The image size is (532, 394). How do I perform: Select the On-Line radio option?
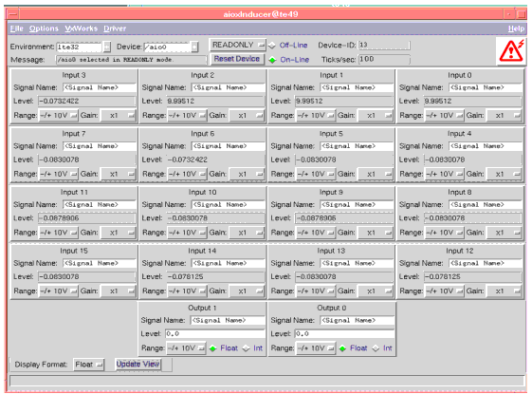tap(289, 60)
